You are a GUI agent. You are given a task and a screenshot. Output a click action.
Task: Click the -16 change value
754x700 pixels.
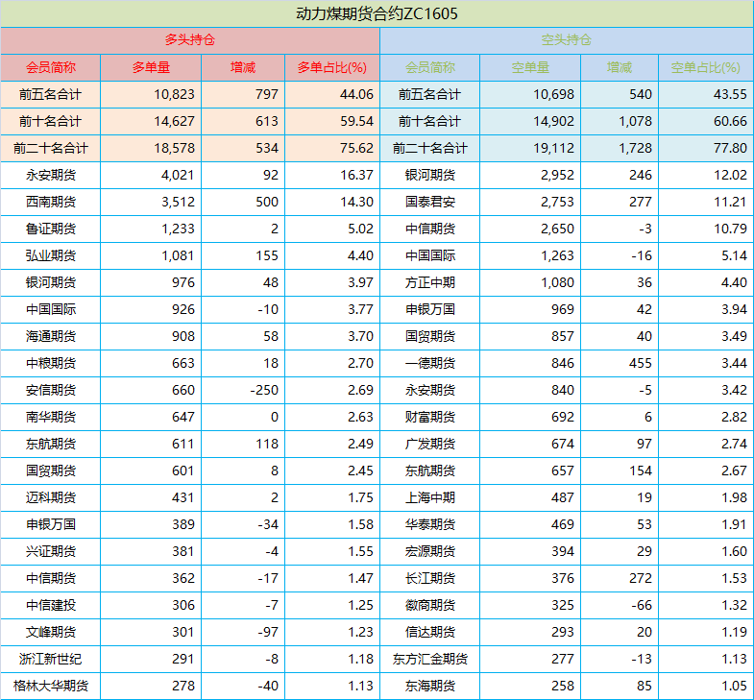(x=642, y=255)
